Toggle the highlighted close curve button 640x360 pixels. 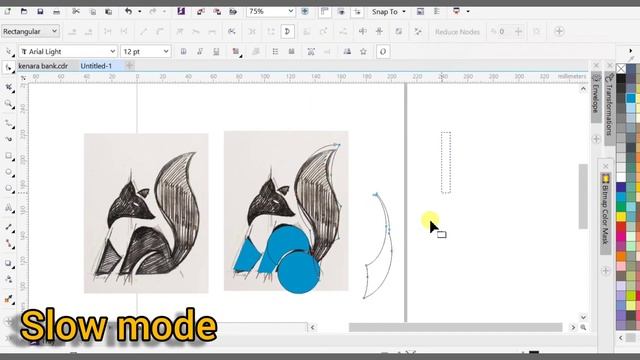point(287,31)
